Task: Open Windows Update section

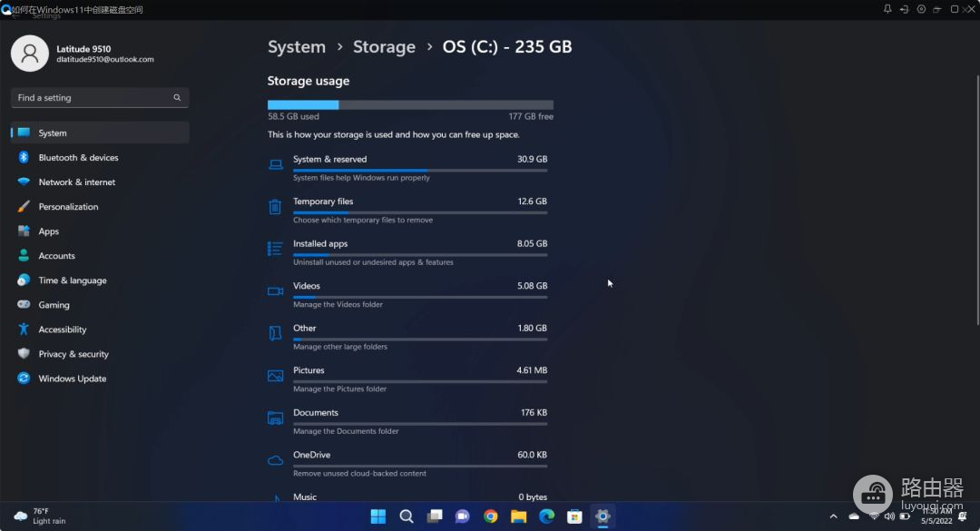Action: [72, 379]
